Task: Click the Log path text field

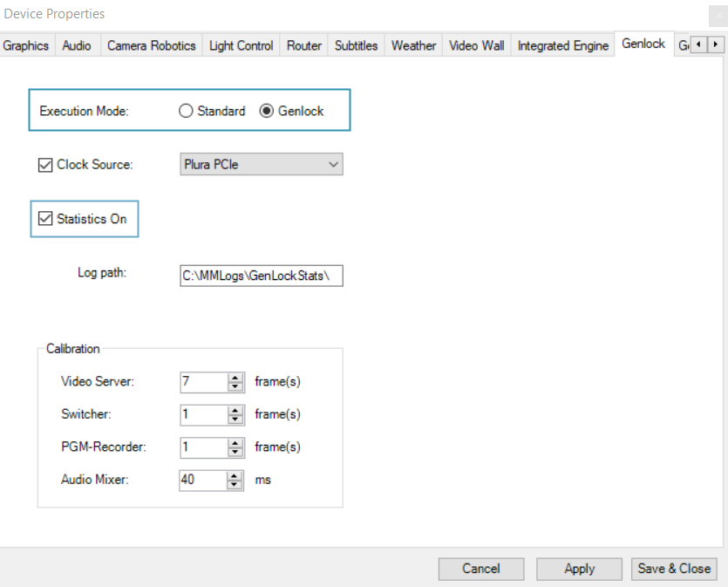Action: coord(261,275)
